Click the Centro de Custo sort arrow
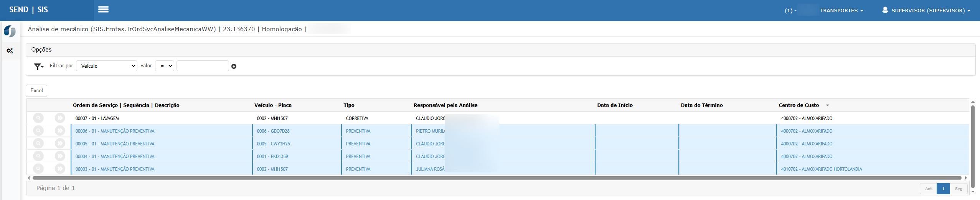This screenshot has width=980, height=200. (x=827, y=105)
